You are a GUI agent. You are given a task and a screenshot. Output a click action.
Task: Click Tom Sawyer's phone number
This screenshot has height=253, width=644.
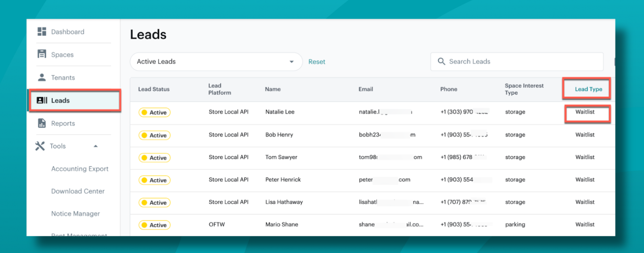click(x=463, y=157)
